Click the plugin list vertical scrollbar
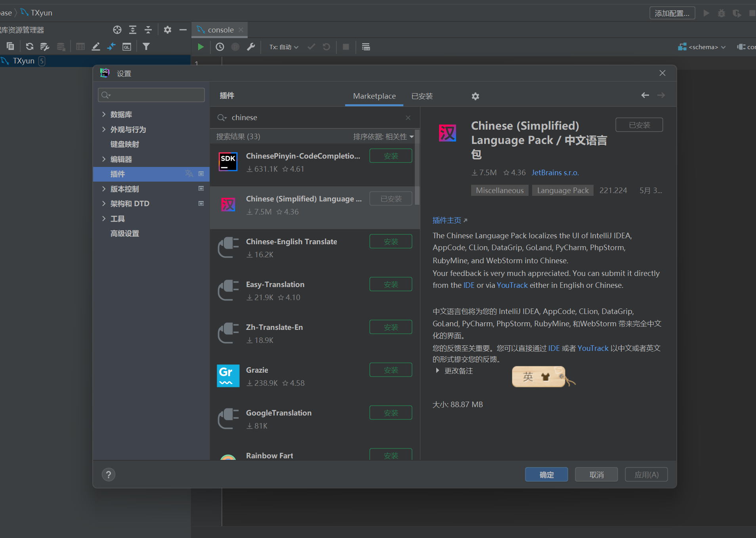Image resolution: width=756 pixels, height=538 pixels. [x=417, y=167]
